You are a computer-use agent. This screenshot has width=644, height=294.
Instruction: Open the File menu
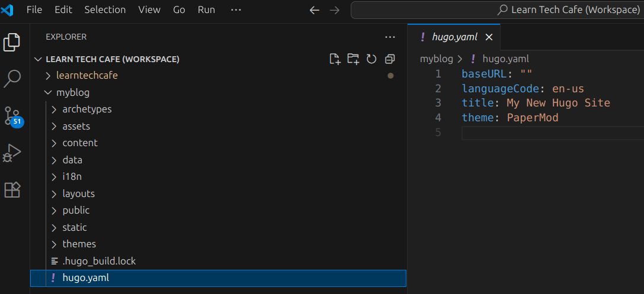pyautogui.click(x=34, y=10)
